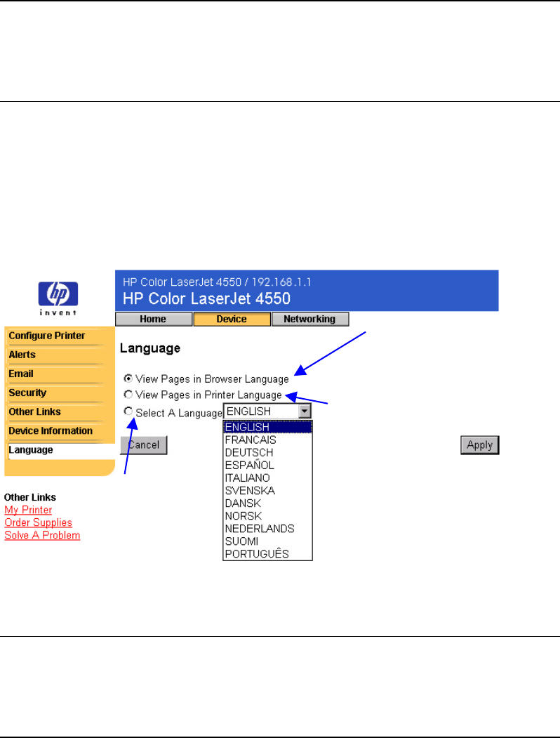This screenshot has width=560, height=738.
Task: Pick FRANCAIS from the language list
Action: [267, 440]
